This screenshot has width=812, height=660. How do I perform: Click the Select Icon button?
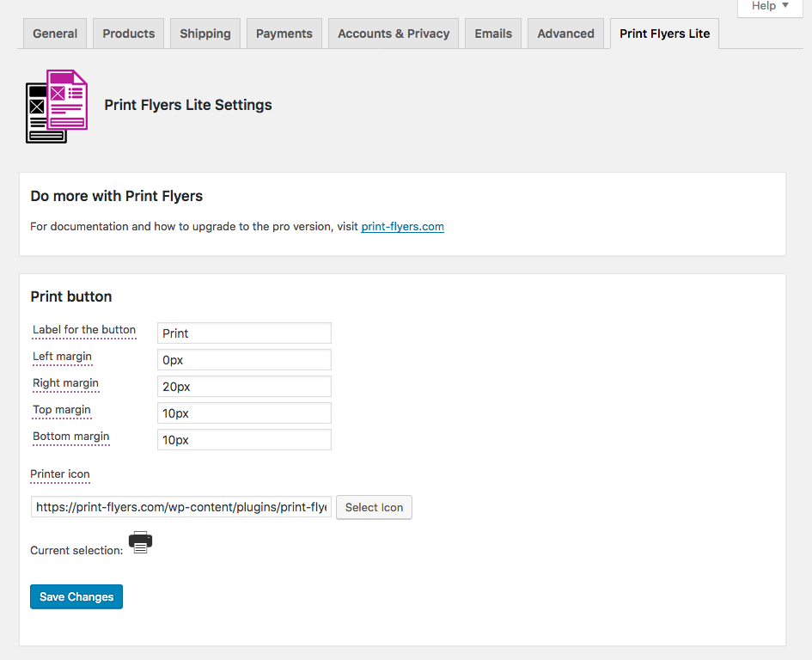pyautogui.click(x=374, y=507)
